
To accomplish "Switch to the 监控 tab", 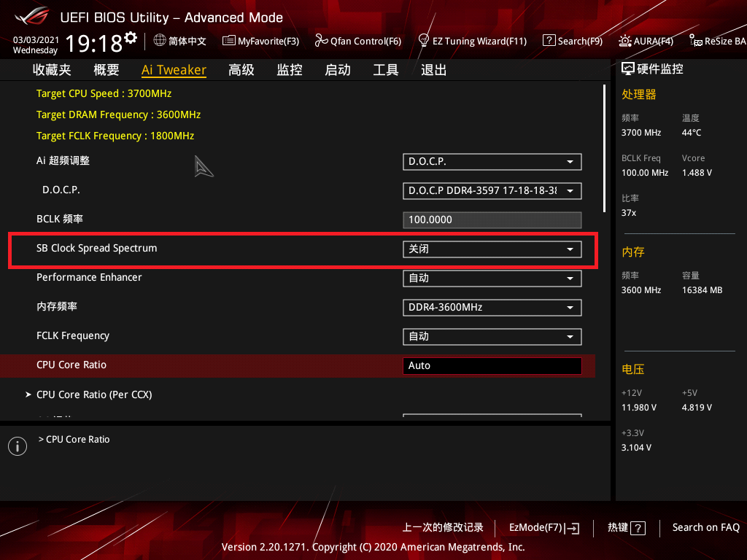I will click(289, 69).
